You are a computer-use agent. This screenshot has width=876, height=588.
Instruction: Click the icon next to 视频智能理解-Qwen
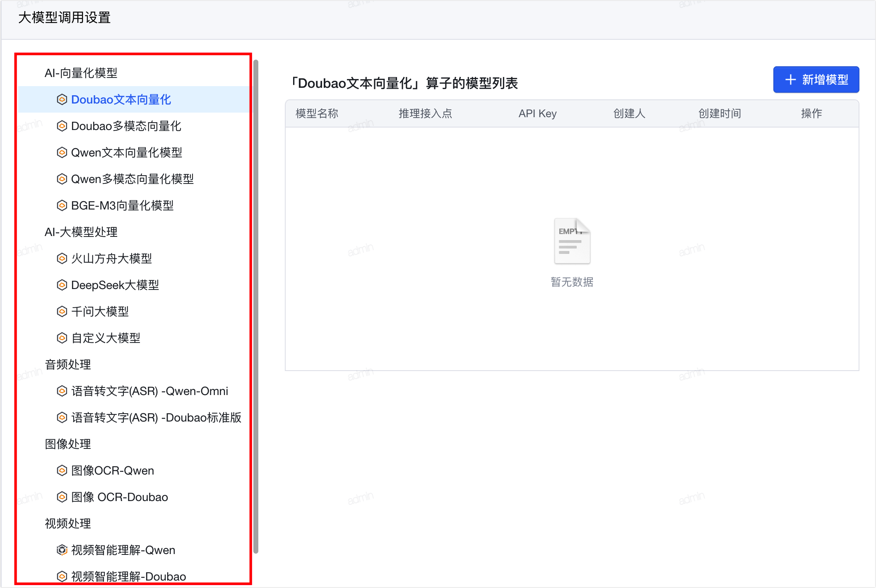tap(62, 550)
